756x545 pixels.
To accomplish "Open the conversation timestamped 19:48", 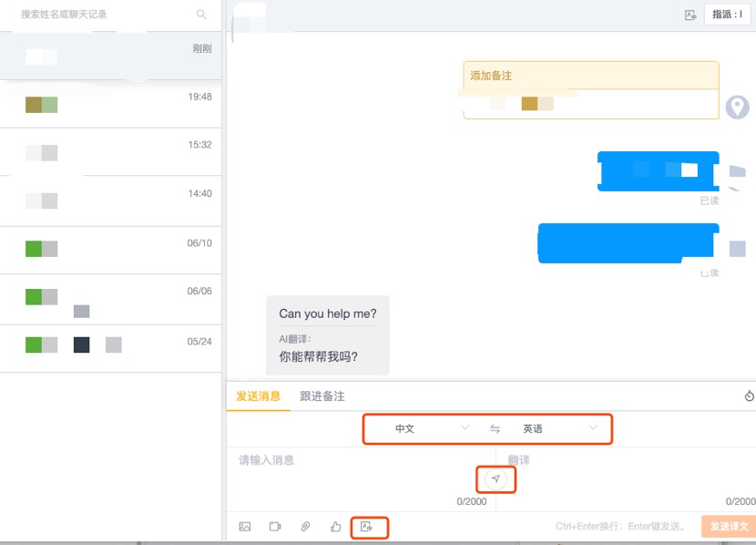I will pos(110,104).
